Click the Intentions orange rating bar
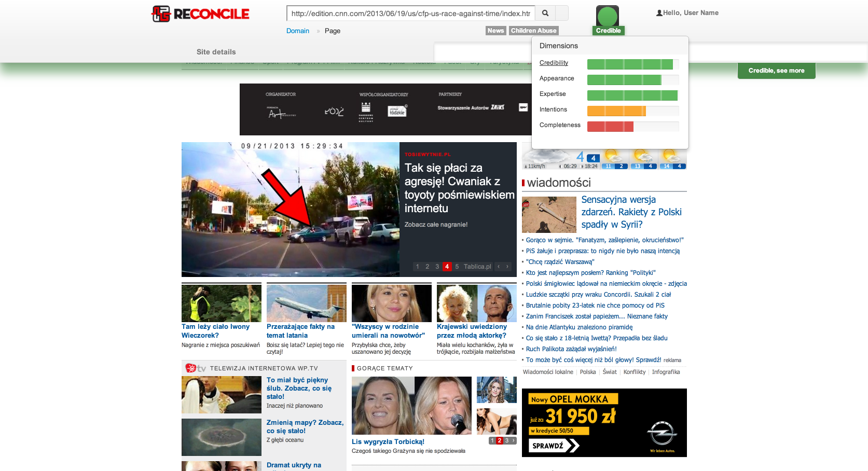 616,111
